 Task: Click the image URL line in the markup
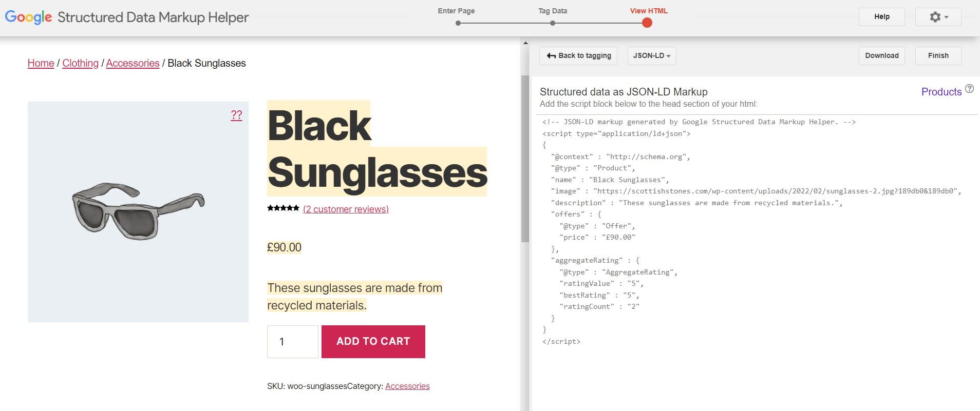point(756,191)
